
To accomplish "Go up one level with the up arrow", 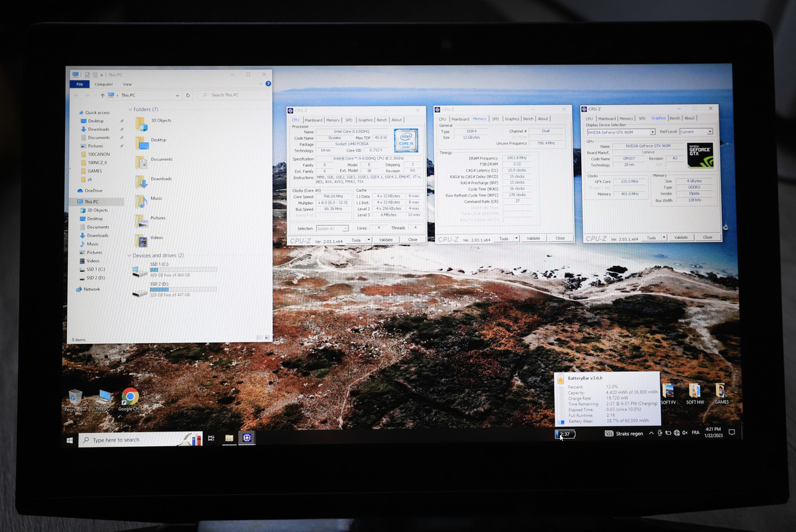I will click(102, 95).
